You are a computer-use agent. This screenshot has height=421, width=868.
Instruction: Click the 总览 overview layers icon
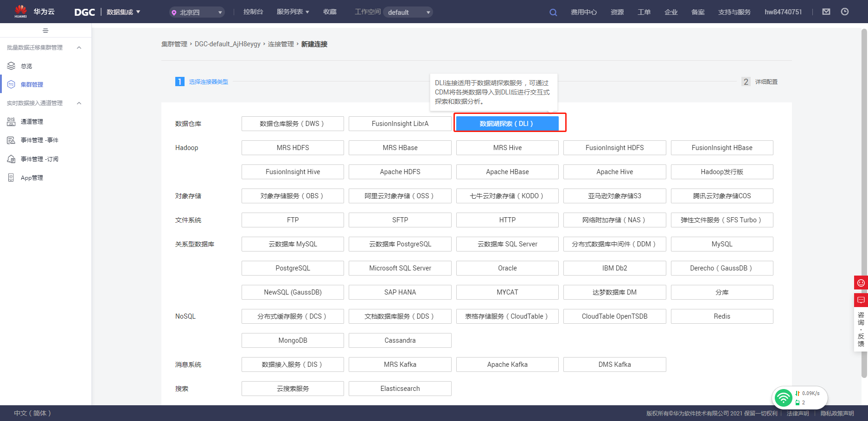point(11,66)
